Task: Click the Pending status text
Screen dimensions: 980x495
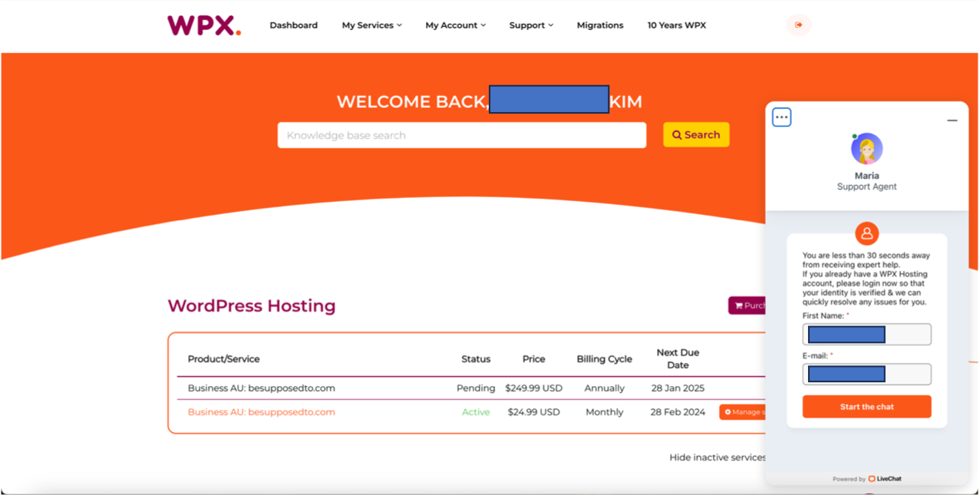Action: [x=476, y=388]
